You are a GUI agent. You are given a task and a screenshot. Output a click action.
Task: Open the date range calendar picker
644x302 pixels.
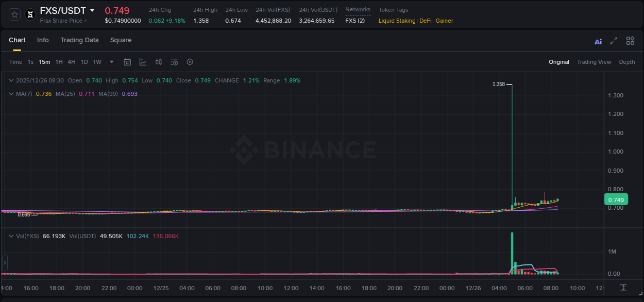(x=127, y=62)
